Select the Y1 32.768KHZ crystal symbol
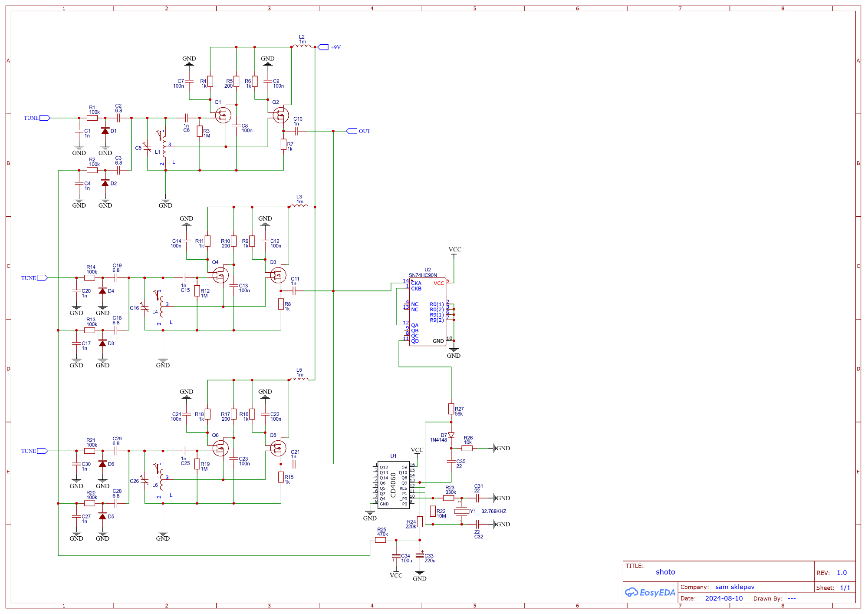This screenshot has width=868, height=614. pyautogui.click(x=462, y=511)
